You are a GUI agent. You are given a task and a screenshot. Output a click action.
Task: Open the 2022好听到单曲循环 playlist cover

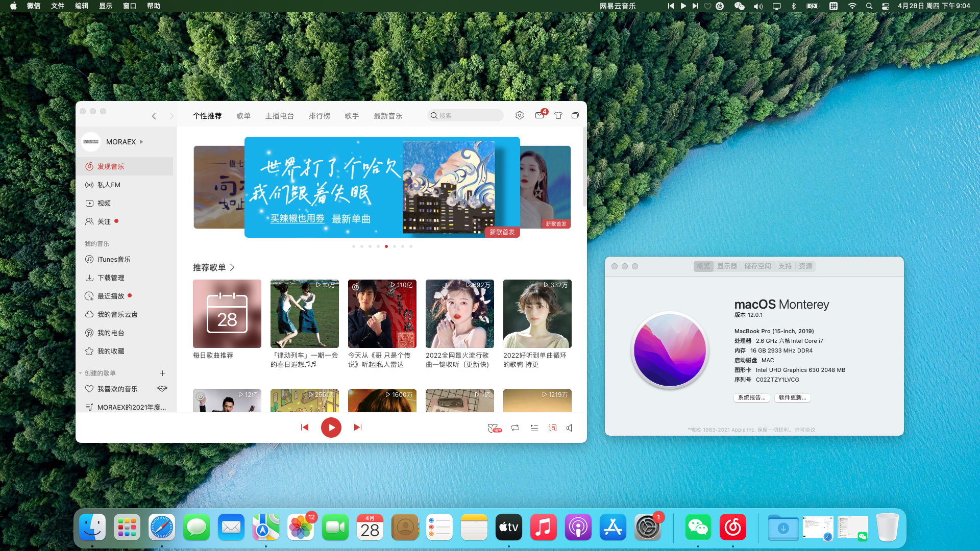[537, 314]
